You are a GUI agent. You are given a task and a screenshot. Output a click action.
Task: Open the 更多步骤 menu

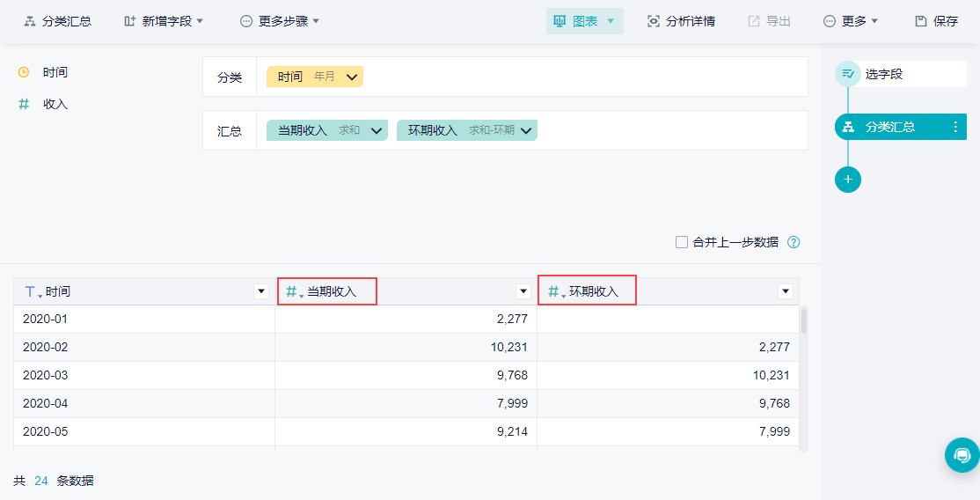(x=280, y=21)
